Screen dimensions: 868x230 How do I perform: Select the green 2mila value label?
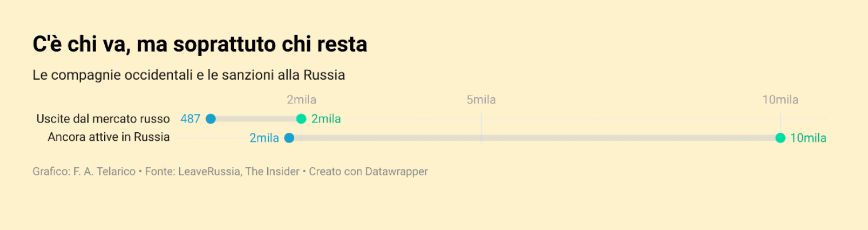tap(326, 119)
